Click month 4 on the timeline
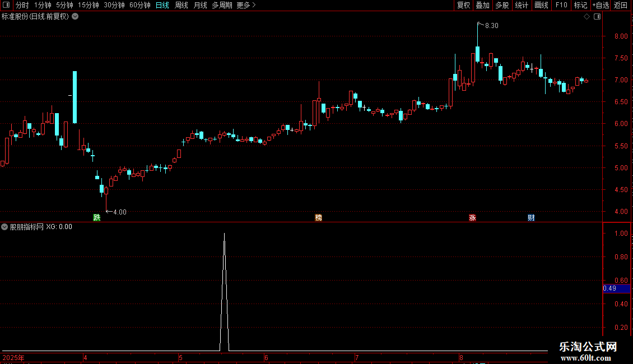This screenshot has height=364, width=633. point(85,357)
